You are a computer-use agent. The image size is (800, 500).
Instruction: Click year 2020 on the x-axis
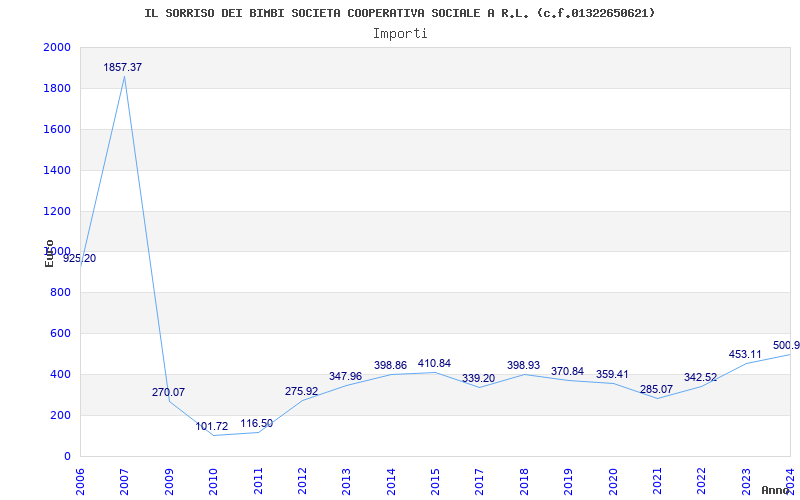click(x=613, y=478)
